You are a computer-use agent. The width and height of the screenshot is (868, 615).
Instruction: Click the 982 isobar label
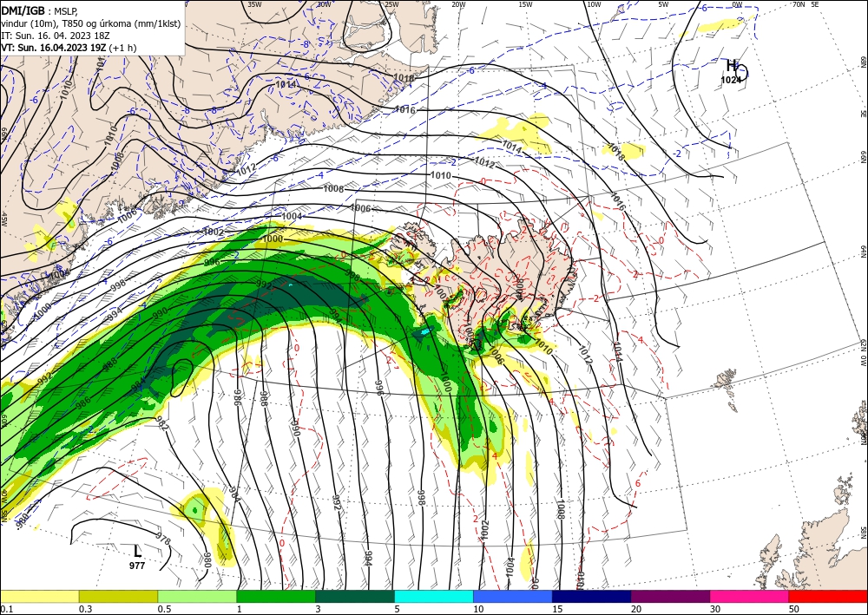tap(161, 422)
